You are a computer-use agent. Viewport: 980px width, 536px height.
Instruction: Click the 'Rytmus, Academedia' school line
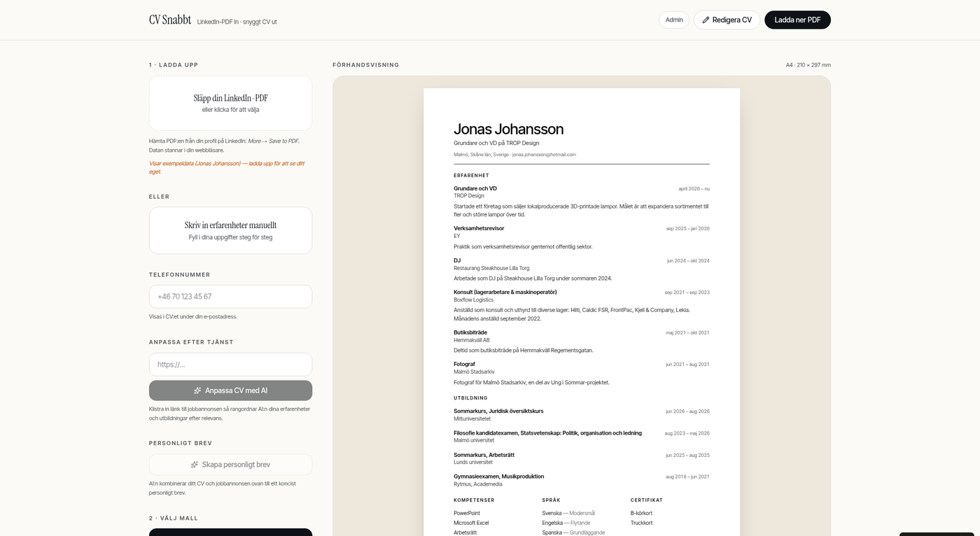(x=478, y=484)
